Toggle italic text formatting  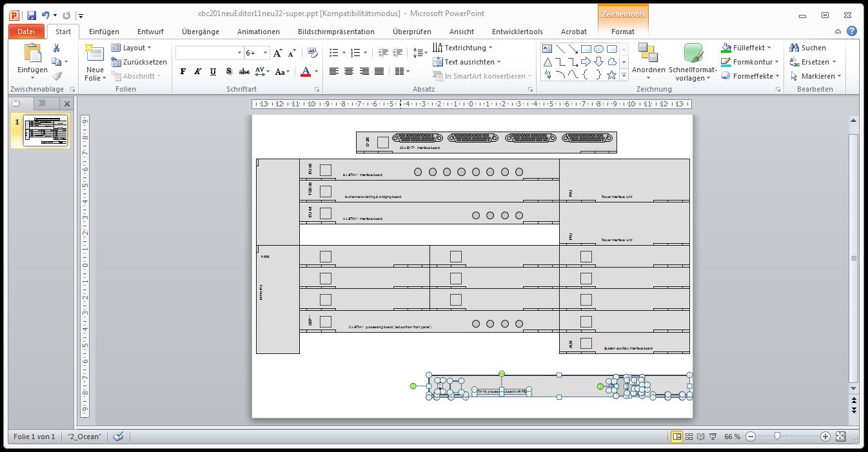[x=197, y=72]
